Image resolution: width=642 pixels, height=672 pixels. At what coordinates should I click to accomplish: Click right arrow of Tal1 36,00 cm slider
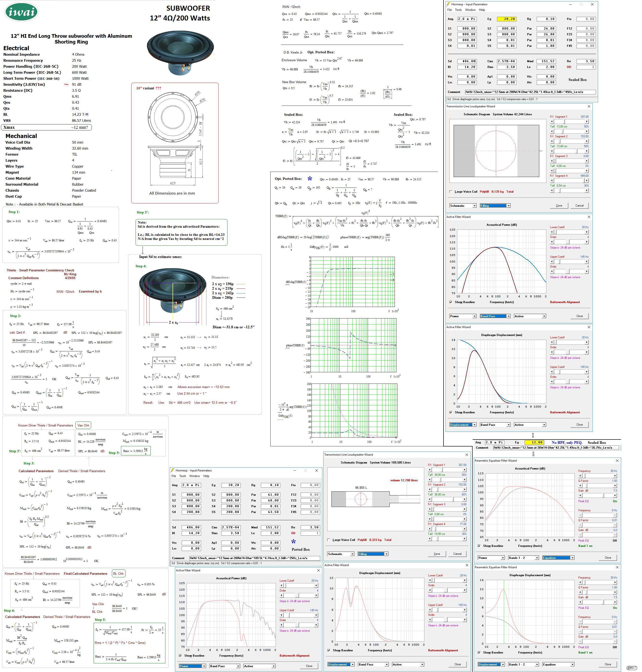465,499
